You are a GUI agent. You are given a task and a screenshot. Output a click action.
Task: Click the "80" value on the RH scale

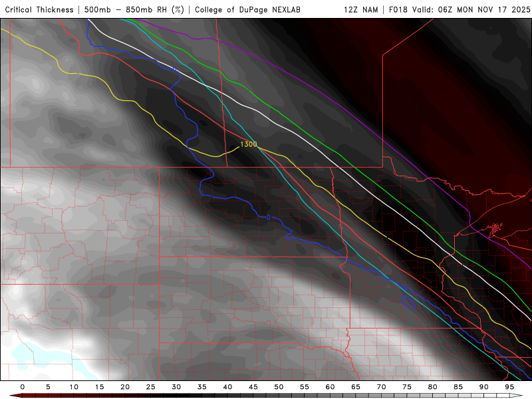click(433, 387)
